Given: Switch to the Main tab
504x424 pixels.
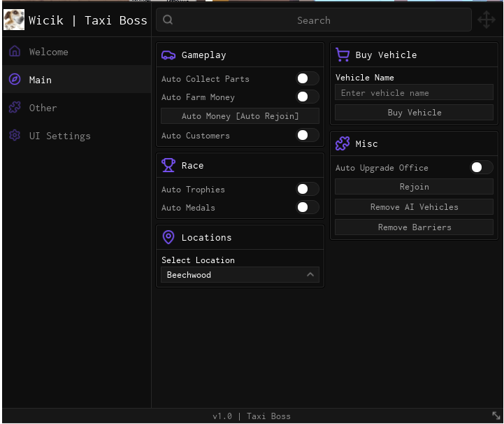Looking at the screenshot, I should 76,80.
